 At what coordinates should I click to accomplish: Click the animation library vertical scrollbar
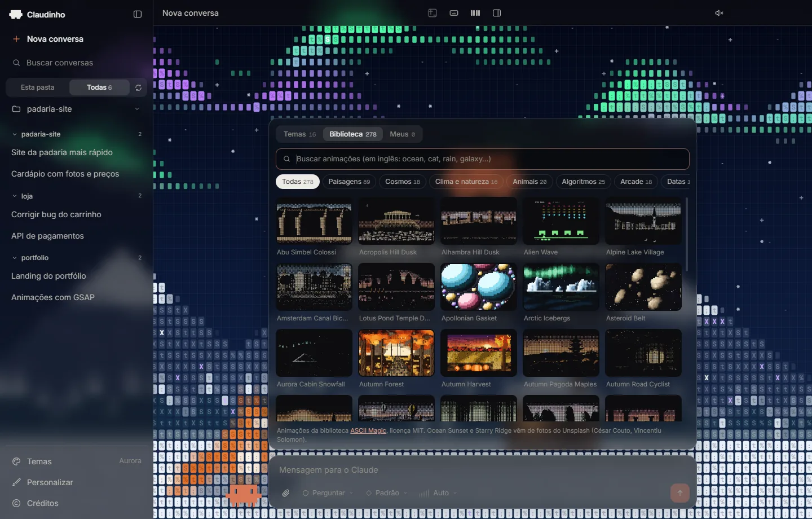click(686, 234)
